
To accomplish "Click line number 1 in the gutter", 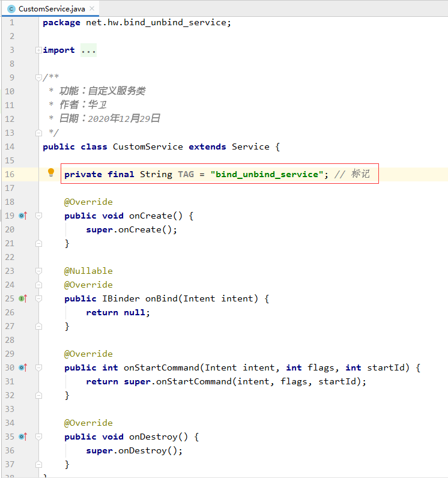I will click(x=12, y=23).
